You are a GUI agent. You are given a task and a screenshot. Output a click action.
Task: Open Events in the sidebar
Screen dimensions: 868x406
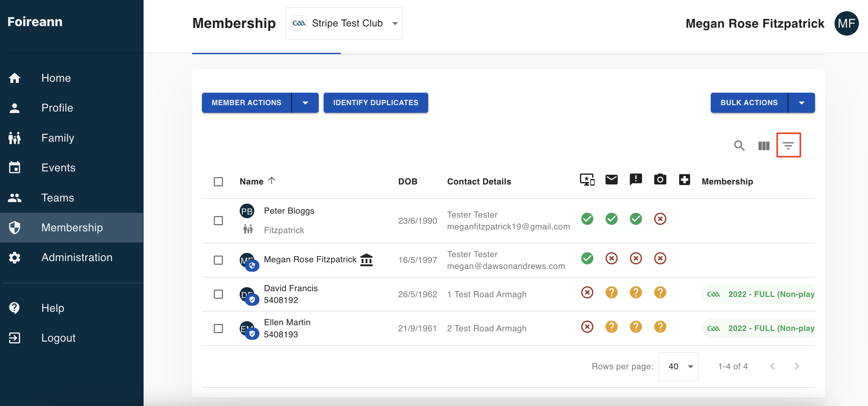pyautogui.click(x=71, y=168)
